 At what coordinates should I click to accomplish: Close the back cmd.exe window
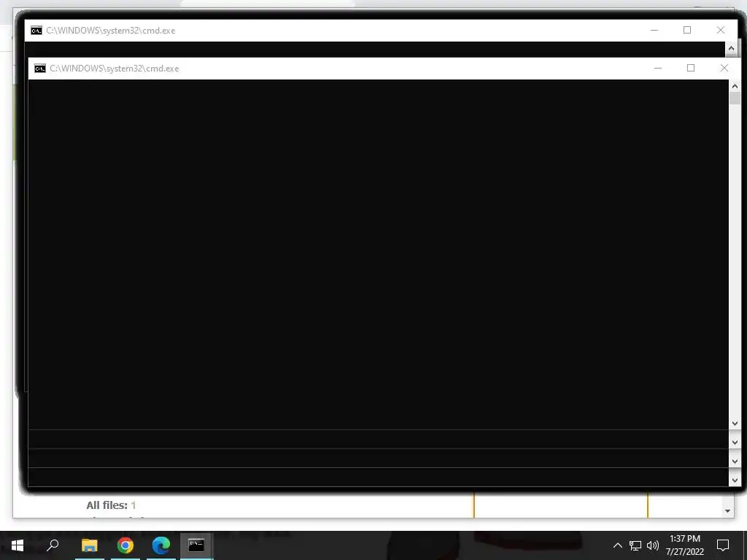point(721,30)
